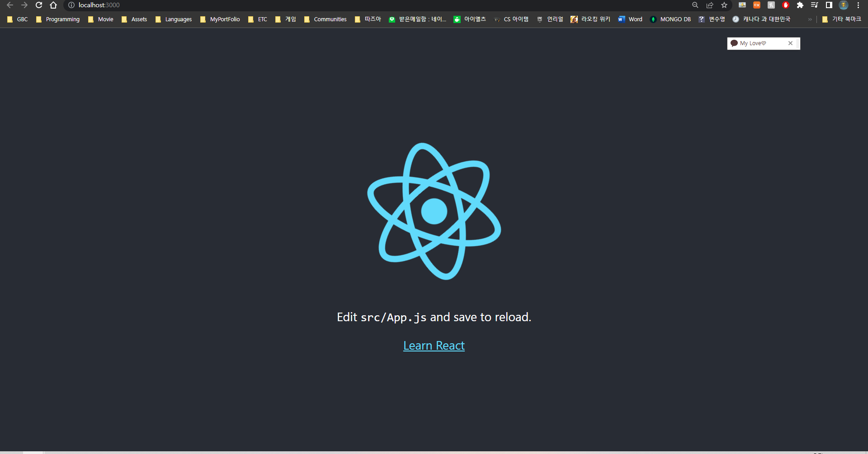Open the media controls music-note icon
The image size is (868, 454).
(815, 5)
